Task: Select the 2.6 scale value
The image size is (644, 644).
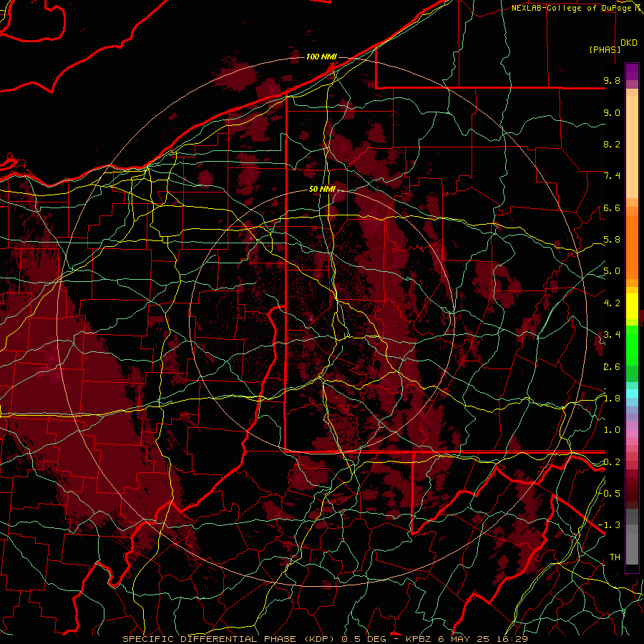Action: tap(612, 367)
